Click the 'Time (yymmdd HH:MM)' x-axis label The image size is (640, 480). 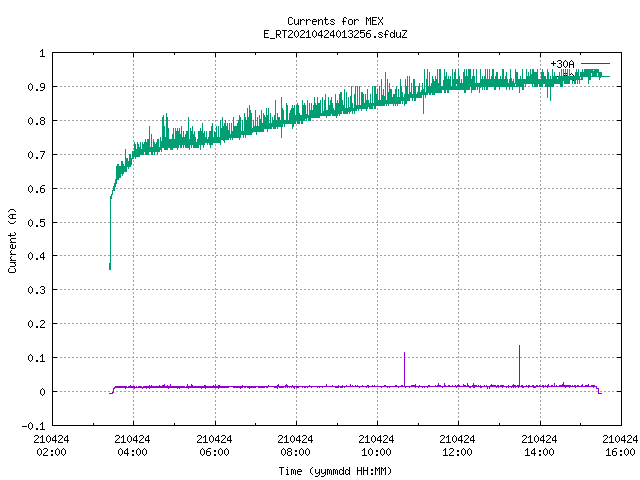pos(335,471)
